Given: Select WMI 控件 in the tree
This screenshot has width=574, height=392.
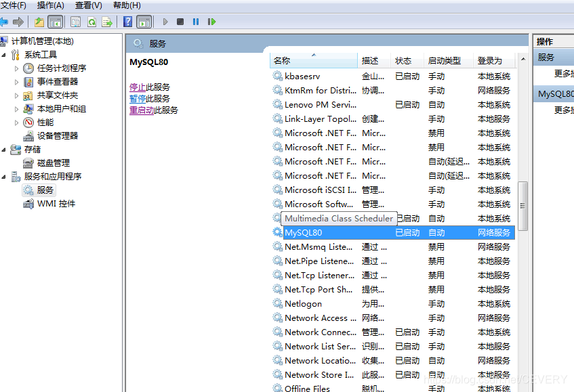Looking at the screenshot, I should [x=56, y=203].
